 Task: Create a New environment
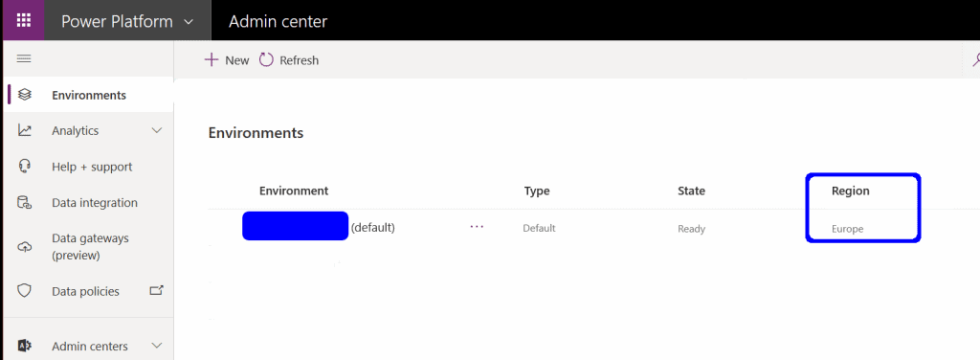tap(228, 60)
